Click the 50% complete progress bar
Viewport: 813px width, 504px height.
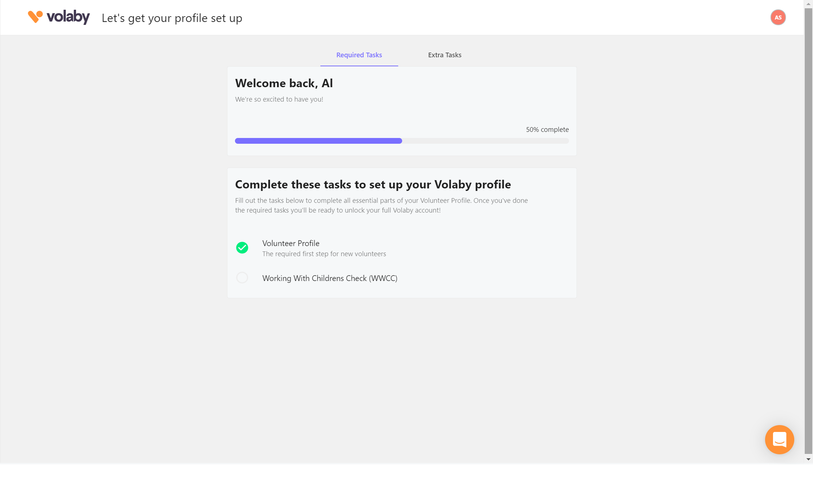click(401, 141)
